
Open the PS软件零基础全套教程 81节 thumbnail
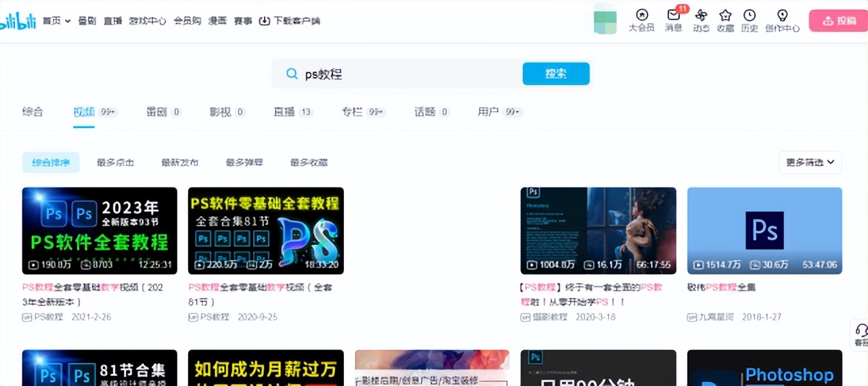pos(266,231)
